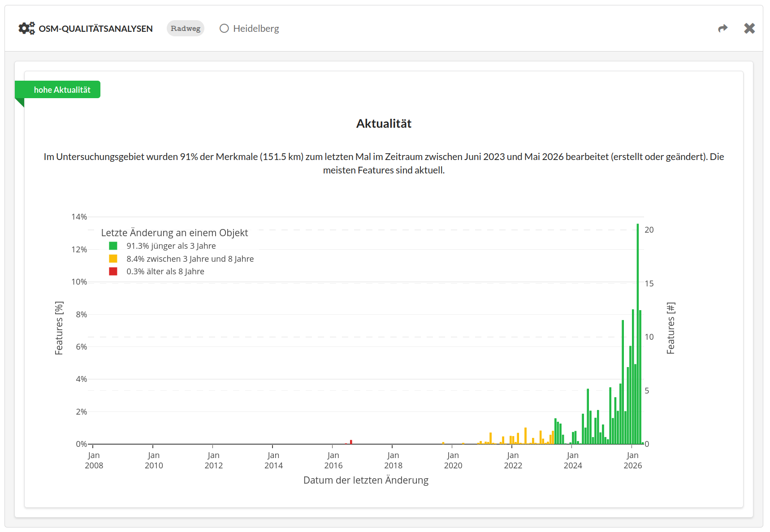The width and height of the screenshot is (770, 532).
Task: Click the 'Features [%]' left axis title
Action: coord(59,328)
